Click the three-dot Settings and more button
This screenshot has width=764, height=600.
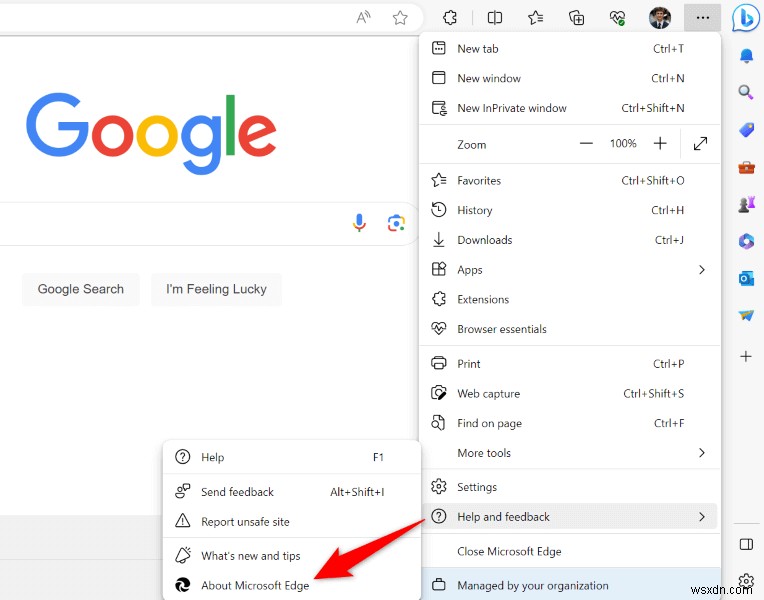[702, 18]
